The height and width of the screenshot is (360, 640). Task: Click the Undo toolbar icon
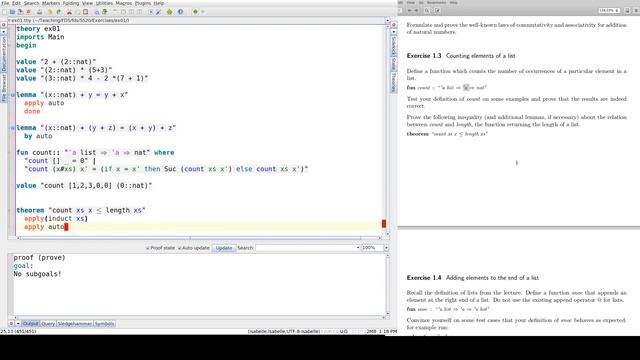tap(50, 12)
